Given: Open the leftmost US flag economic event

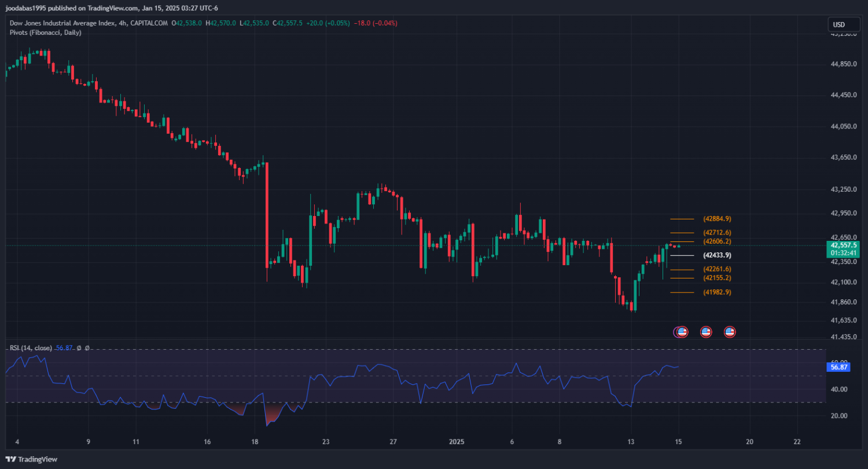Looking at the screenshot, I should coord(682,332).
